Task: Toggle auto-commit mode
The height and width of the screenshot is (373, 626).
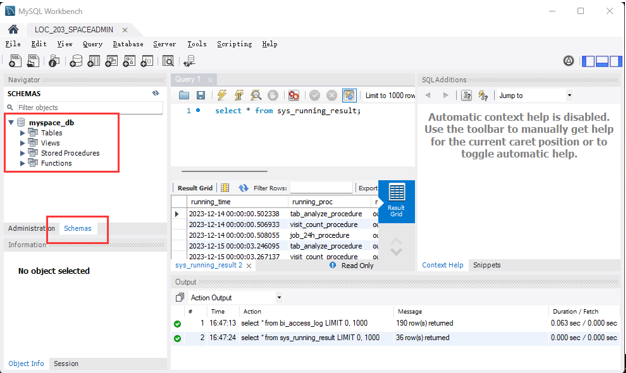Action: [x=349, y=95]
